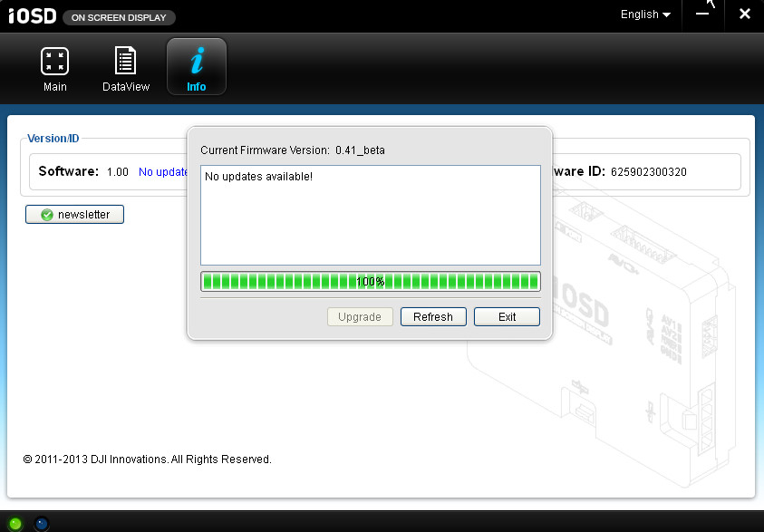Click the iOSD logo in title bar
The height and width of the screenshot is (532, 764).
[31, 16]
